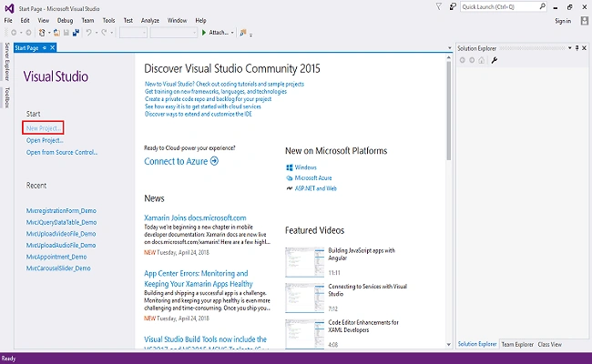Click the Redo toolbar icon

point(104,33)
